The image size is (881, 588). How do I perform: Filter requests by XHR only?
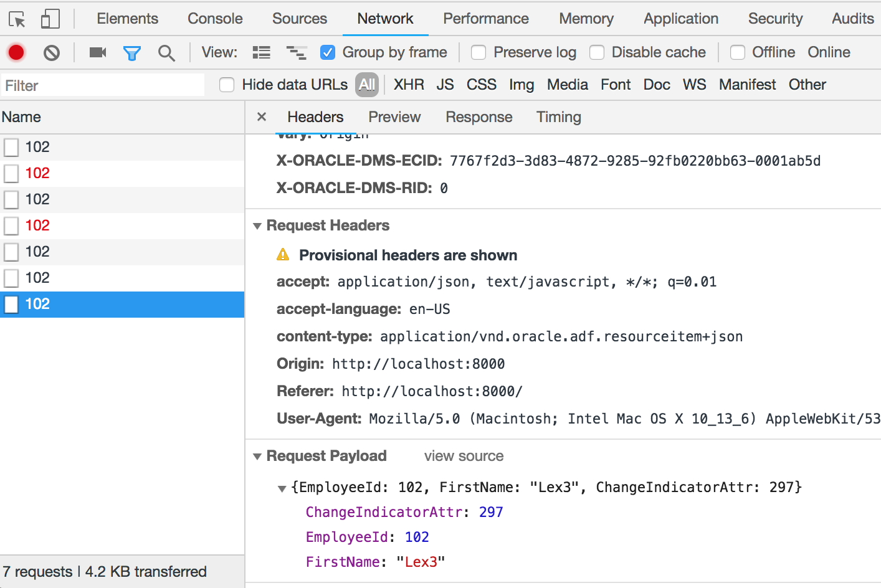tap(409, 85)
